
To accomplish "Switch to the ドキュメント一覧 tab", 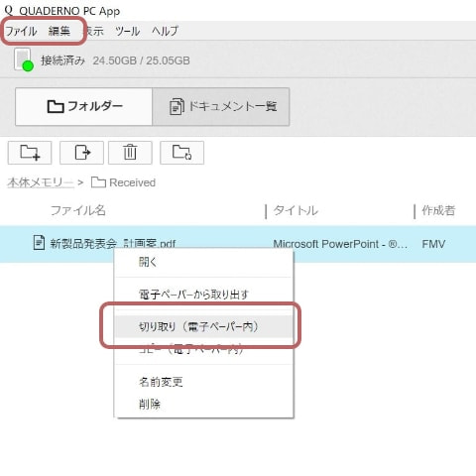I will point(221,106).
